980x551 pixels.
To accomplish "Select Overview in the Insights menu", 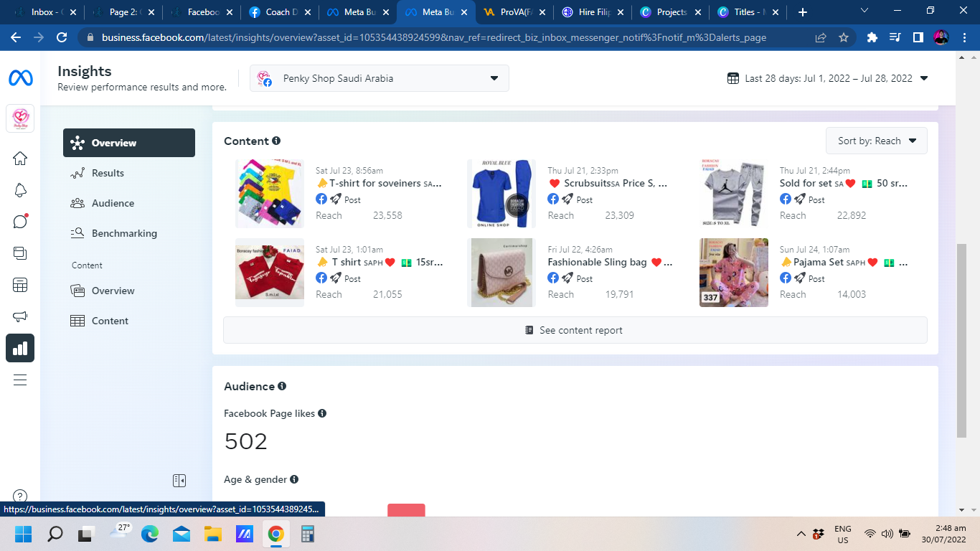I will 129,143.
